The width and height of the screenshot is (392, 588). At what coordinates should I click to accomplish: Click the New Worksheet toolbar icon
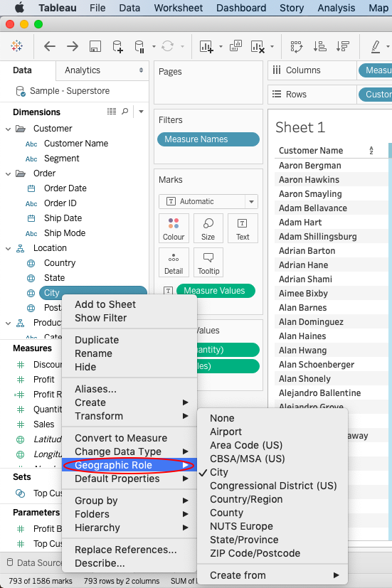(x=206, y=46)
